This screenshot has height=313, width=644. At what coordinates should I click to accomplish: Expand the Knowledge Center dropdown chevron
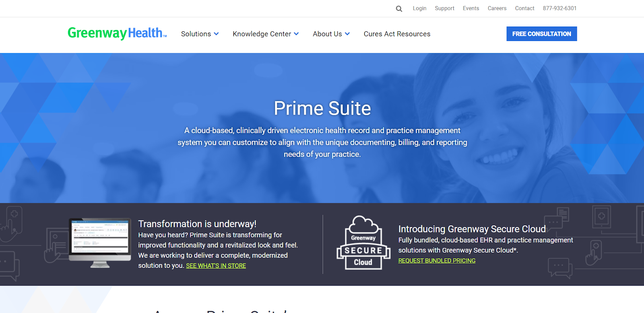click(x=296, y=34)
